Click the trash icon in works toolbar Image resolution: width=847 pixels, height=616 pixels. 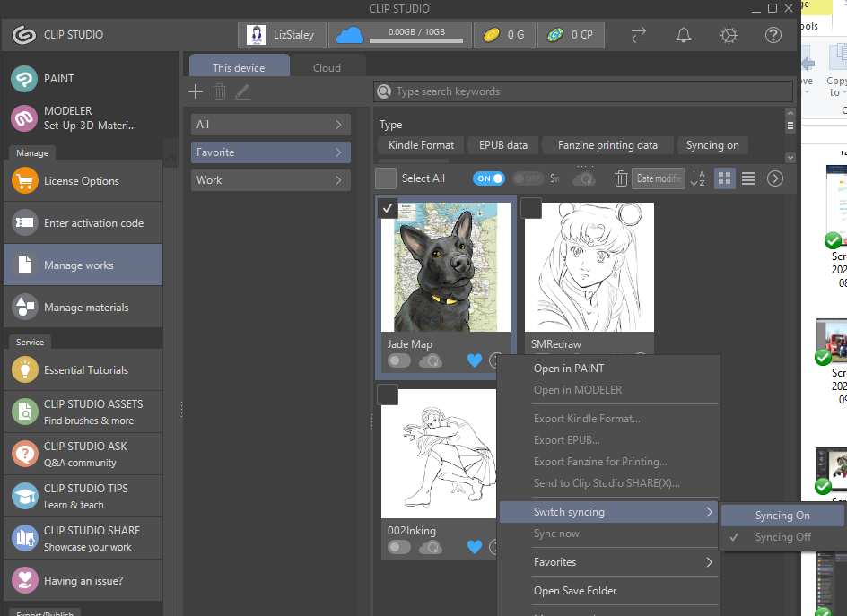pyautogui.click(x=621, y=178)
